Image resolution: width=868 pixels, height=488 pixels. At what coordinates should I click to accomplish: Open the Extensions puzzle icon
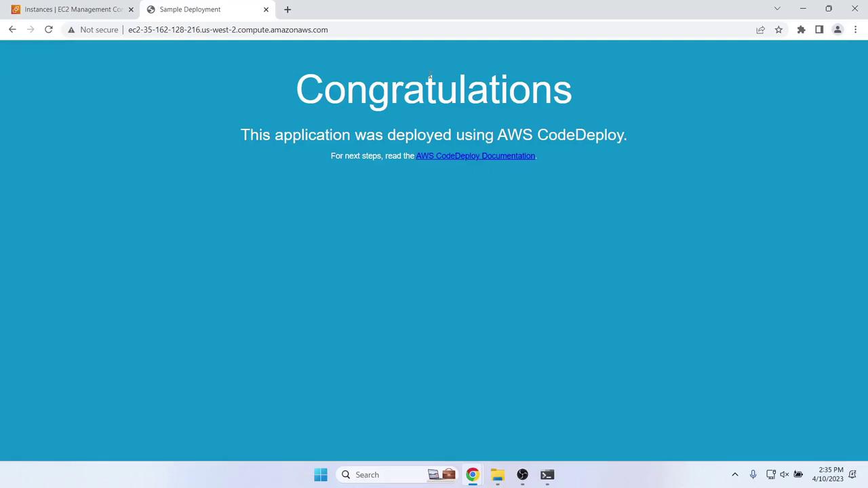801,30
